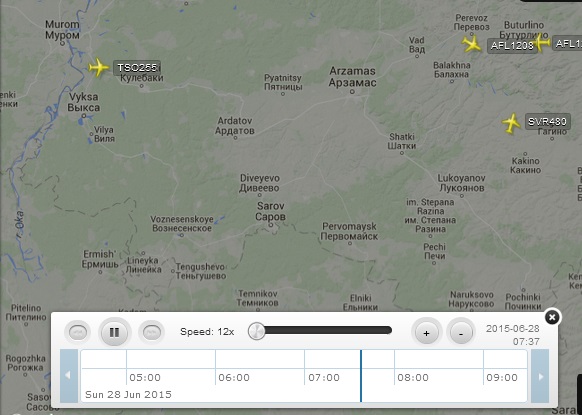
Task: Click the TSO255 flight label
Action: pos(137,68)
